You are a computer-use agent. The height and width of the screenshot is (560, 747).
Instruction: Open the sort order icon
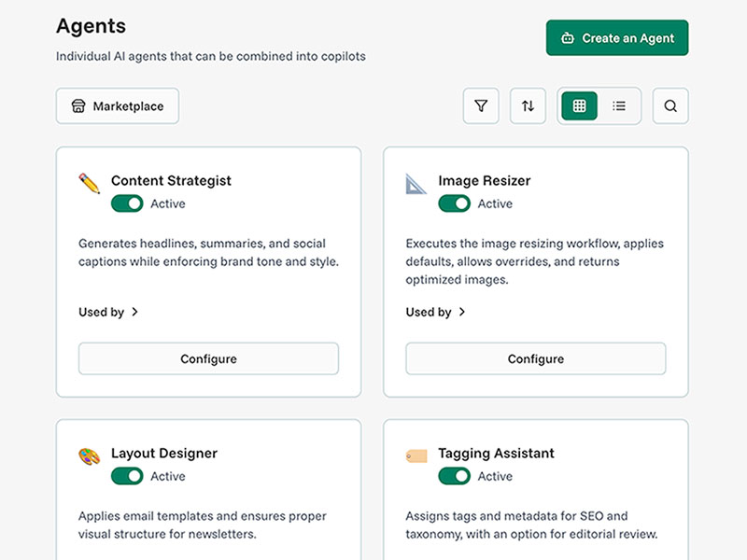coord(528,106)
